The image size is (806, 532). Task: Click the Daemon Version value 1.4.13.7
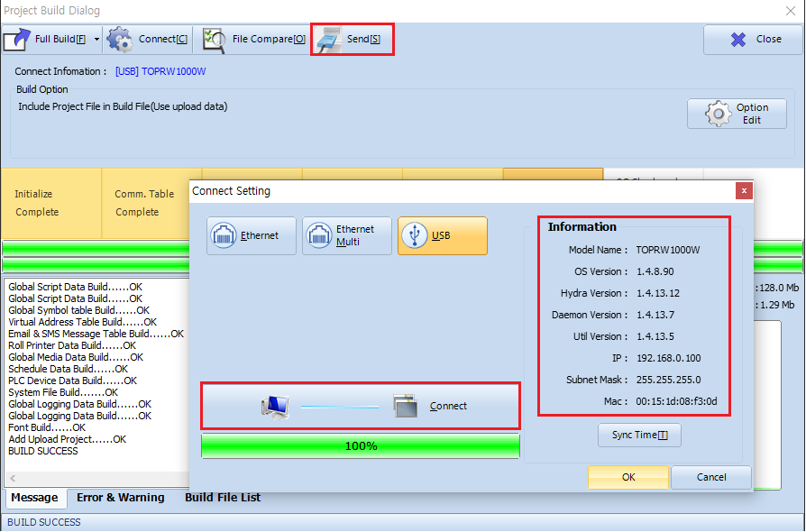coord(655,315)
